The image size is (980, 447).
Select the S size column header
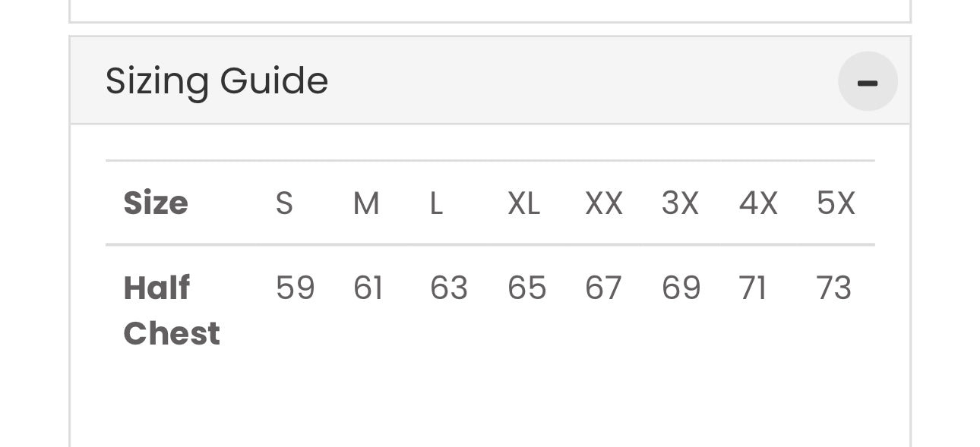[284, 203]
